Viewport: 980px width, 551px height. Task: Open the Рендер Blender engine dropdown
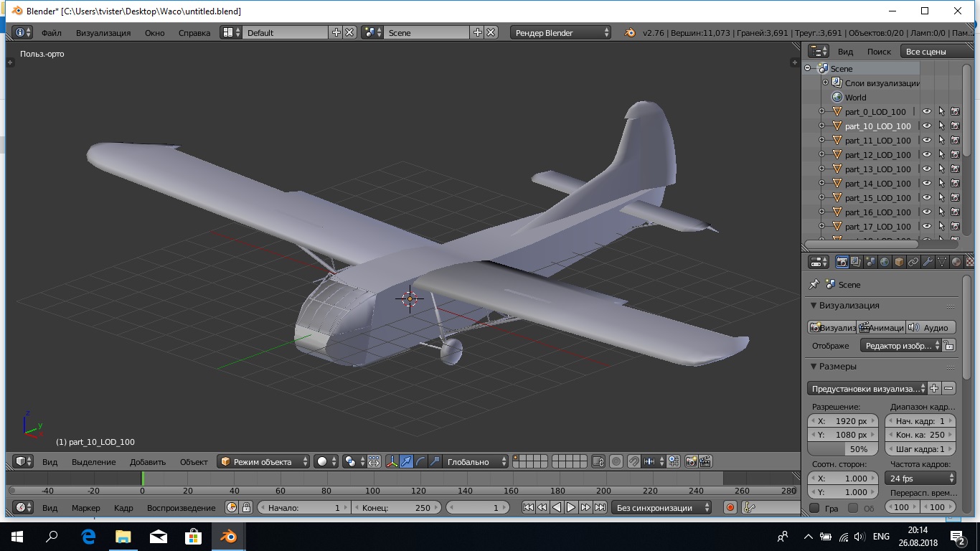point(561,32)
